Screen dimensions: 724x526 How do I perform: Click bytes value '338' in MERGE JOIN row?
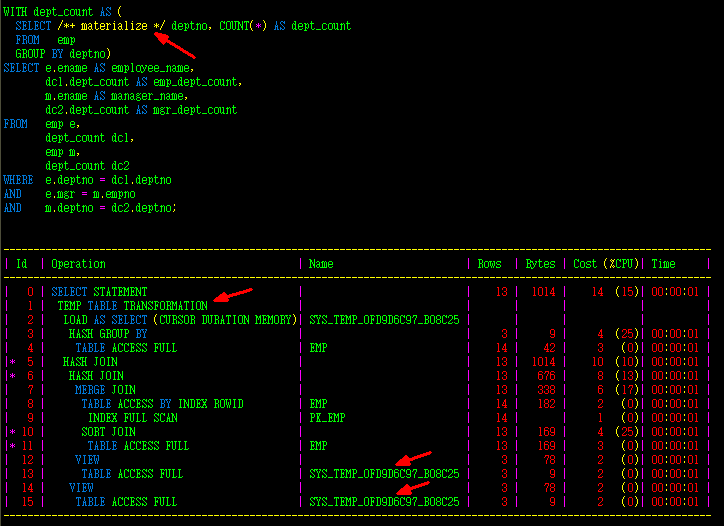click(x=547, y=390)
